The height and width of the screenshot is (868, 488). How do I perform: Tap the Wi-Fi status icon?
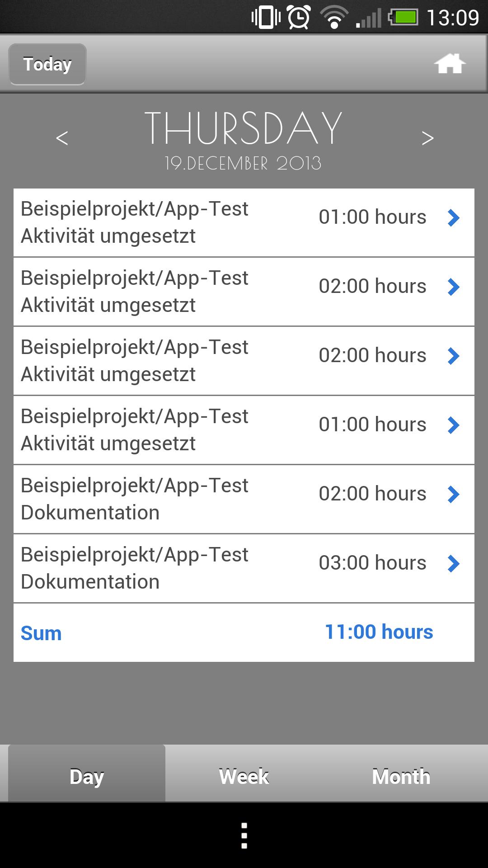coord(333,18)
